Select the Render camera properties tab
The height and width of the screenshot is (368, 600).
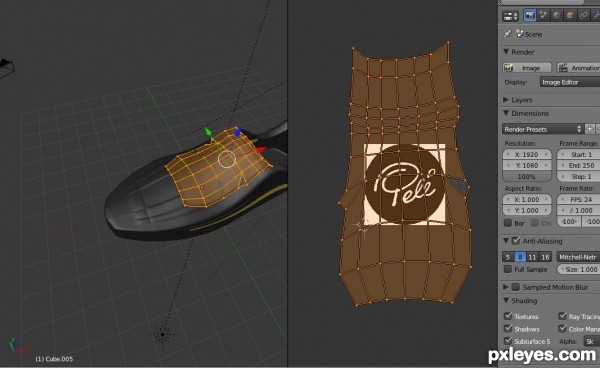pos(530,15)
